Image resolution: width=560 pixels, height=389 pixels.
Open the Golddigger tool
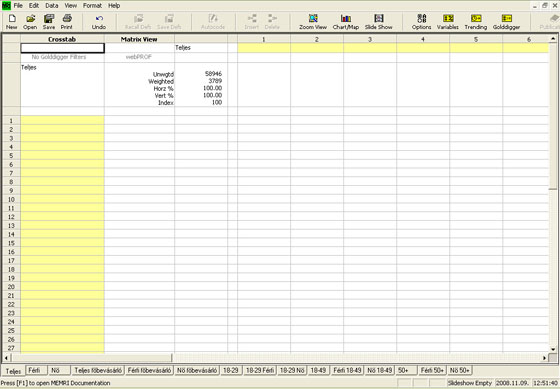tap(506, 21)
